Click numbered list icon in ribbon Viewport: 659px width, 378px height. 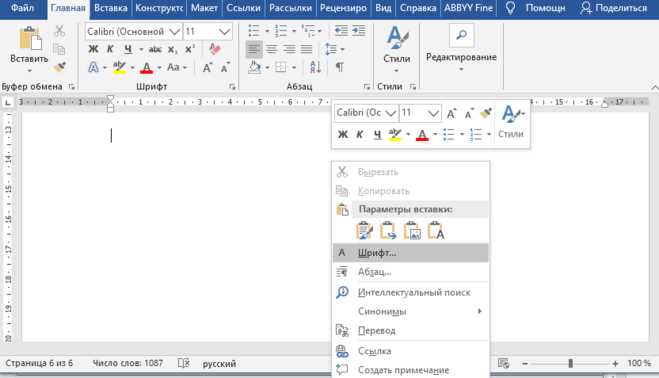coord(280,31)
